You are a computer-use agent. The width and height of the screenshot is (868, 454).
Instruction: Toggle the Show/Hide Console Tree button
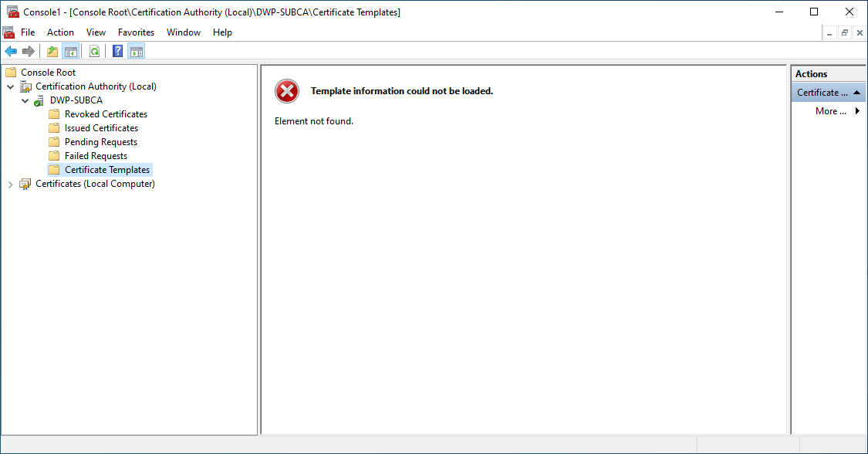click(70, 52)
